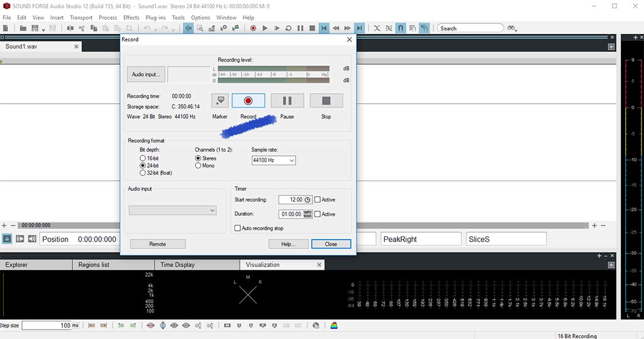Click the Save floppy disk icon
Viewport: 644px width, 339px height.
[x=35, y=28]
